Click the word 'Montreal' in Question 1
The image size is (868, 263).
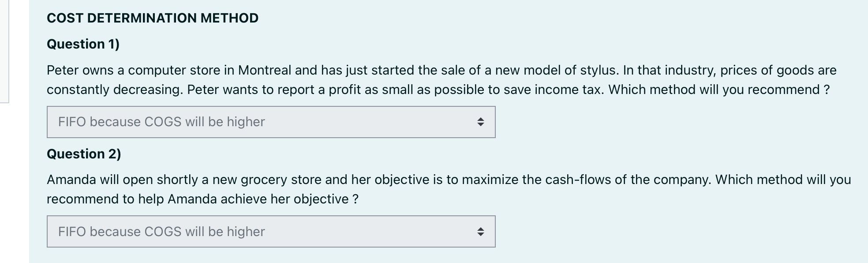[265, 70]
